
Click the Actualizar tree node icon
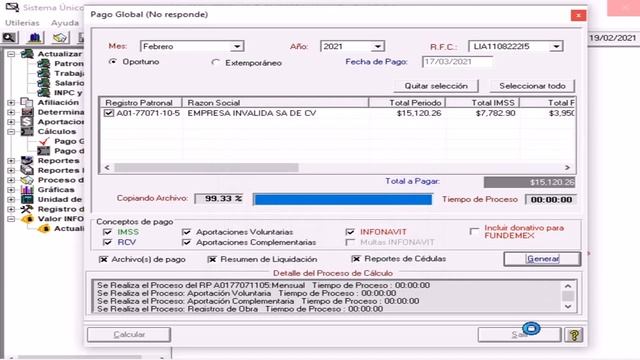[27, 53]
